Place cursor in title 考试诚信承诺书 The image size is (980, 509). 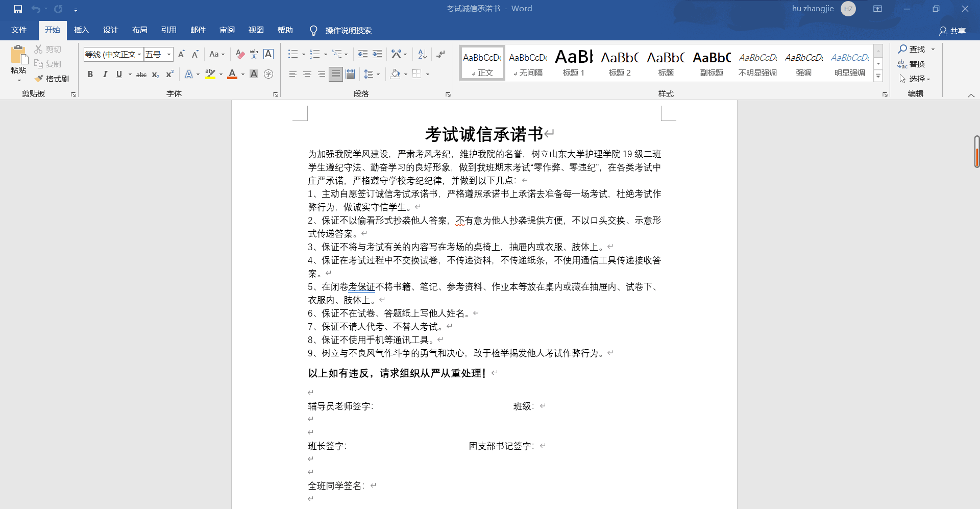484,134
